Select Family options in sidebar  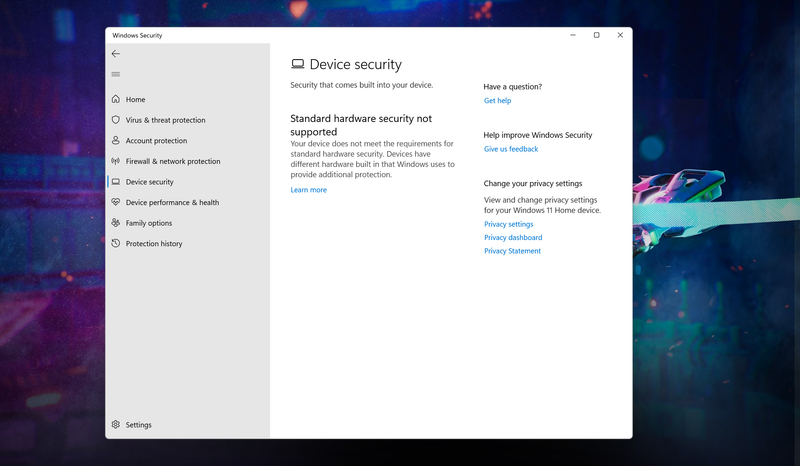click(149, 223)
